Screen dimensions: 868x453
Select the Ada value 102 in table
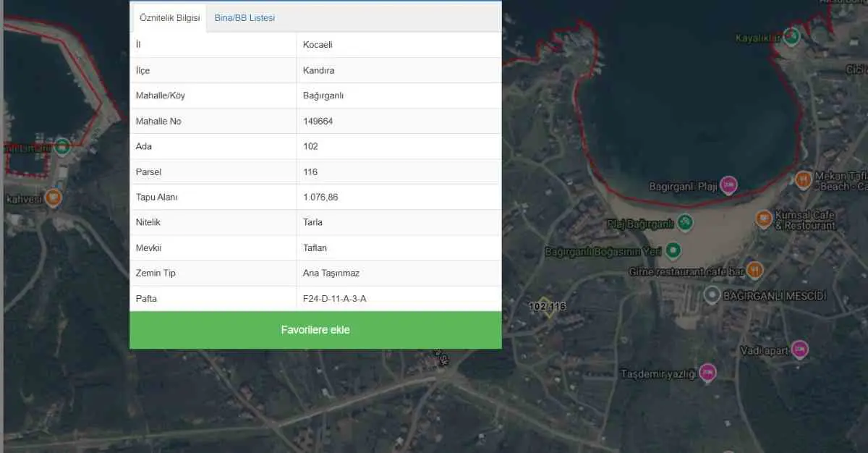310,146
